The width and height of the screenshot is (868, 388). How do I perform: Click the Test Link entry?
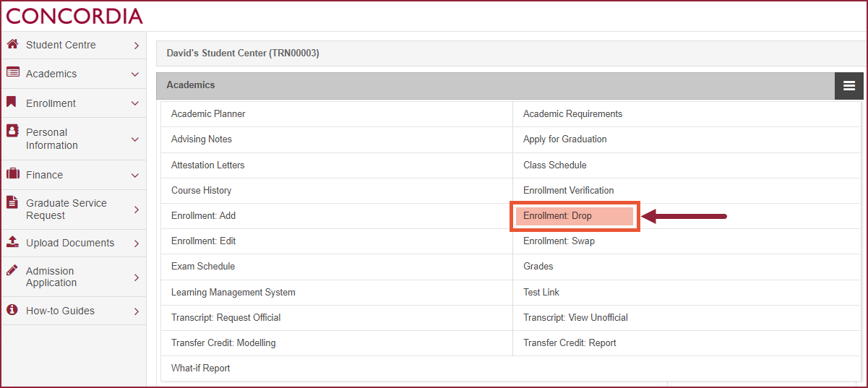tap(541, 292)
